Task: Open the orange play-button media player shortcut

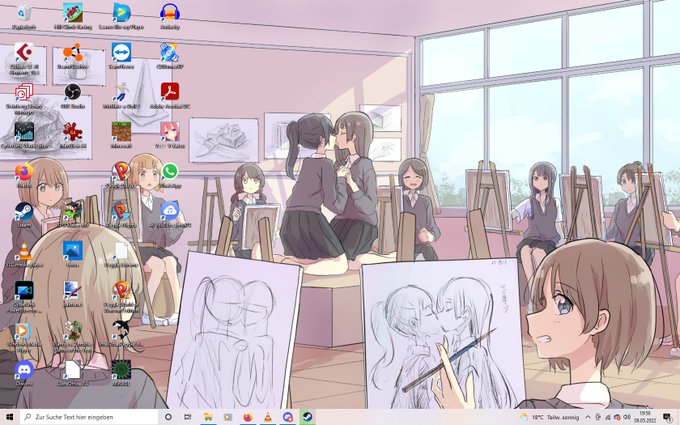Action: click(24, 337)
